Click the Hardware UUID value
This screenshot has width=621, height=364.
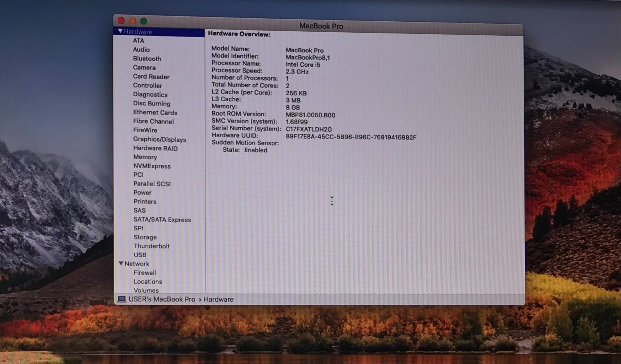pos(351,137)
